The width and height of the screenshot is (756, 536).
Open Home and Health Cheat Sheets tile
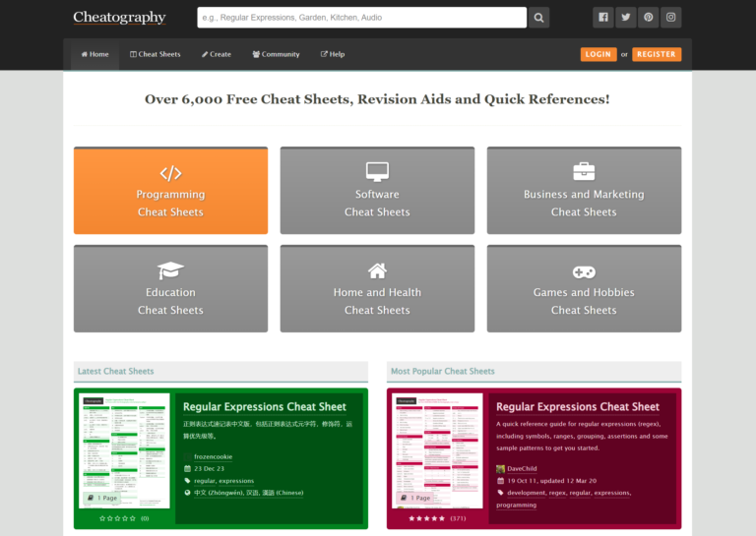click(377, 289)
